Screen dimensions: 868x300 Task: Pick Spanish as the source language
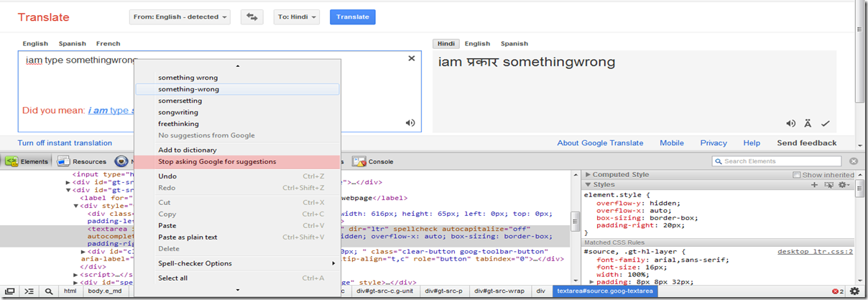pos(72,44)
